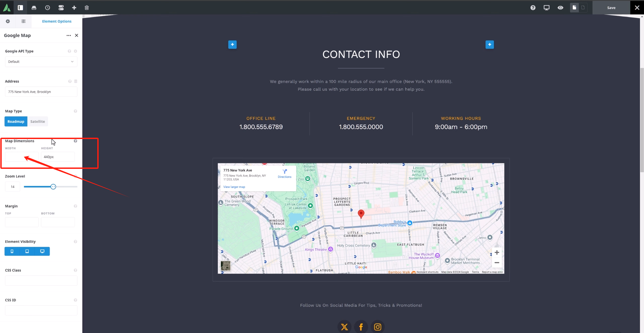The image size is (644, 333).
Task: Open the trash icon in the toolbar
Action: (x=87, y=7)
